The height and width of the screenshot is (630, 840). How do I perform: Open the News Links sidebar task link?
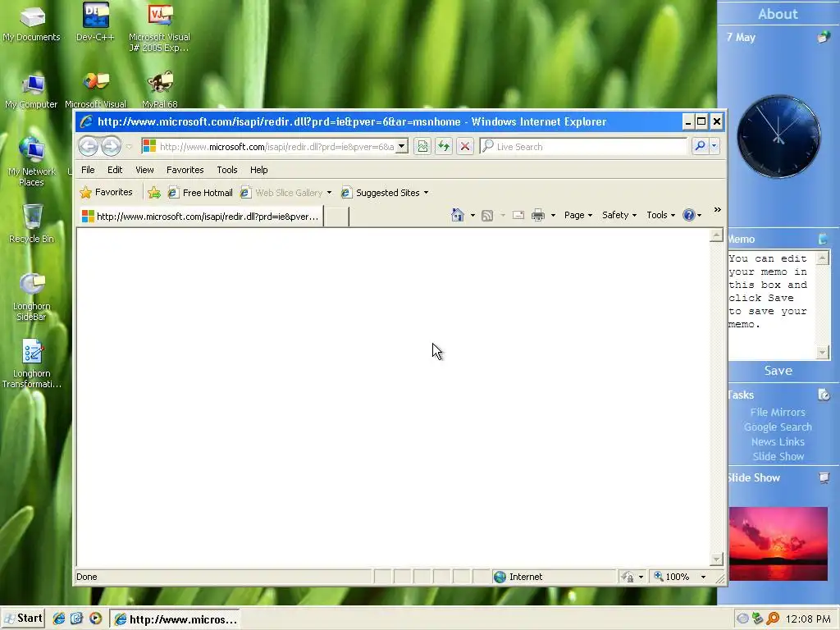[x=778, y=441]
